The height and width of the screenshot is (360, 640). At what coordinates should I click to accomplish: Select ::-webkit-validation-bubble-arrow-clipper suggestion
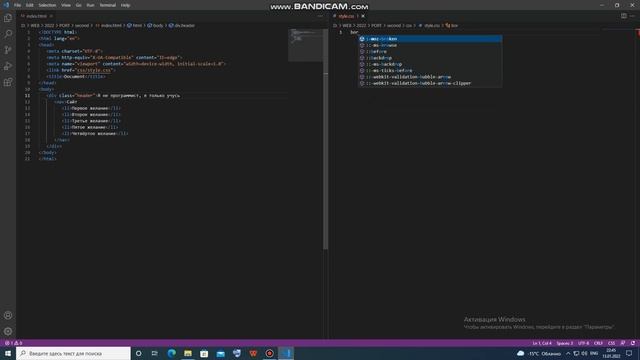(430, 83)
